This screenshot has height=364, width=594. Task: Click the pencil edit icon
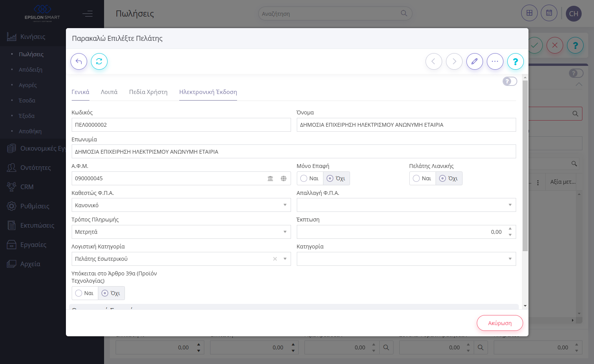pos(475,61)
